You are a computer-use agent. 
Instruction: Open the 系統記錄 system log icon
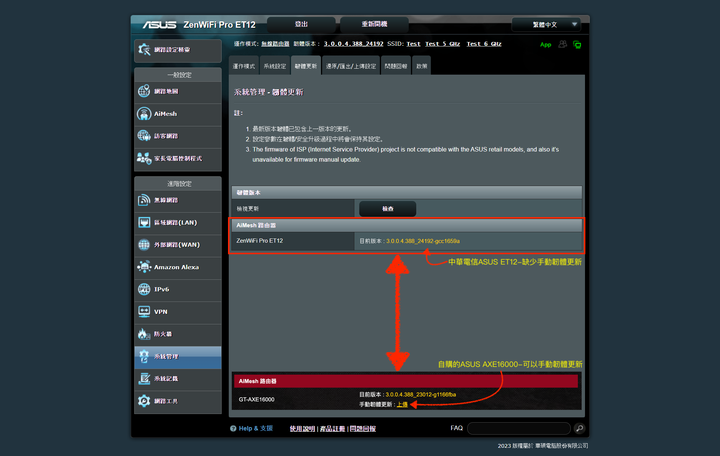coord(144,378)
